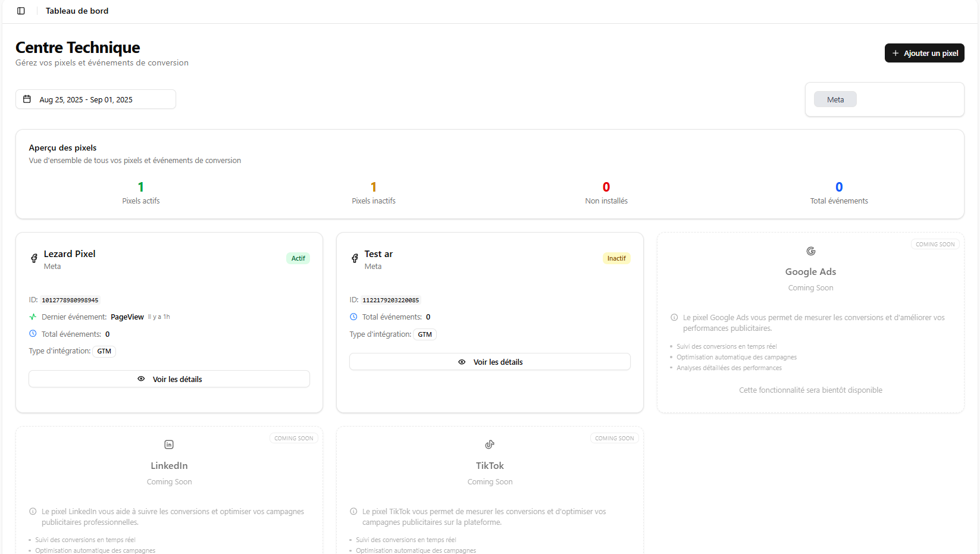980x554 pixels.
Task: Click Tableau de bord breadcrumb
Action: [x=77, y=11]
